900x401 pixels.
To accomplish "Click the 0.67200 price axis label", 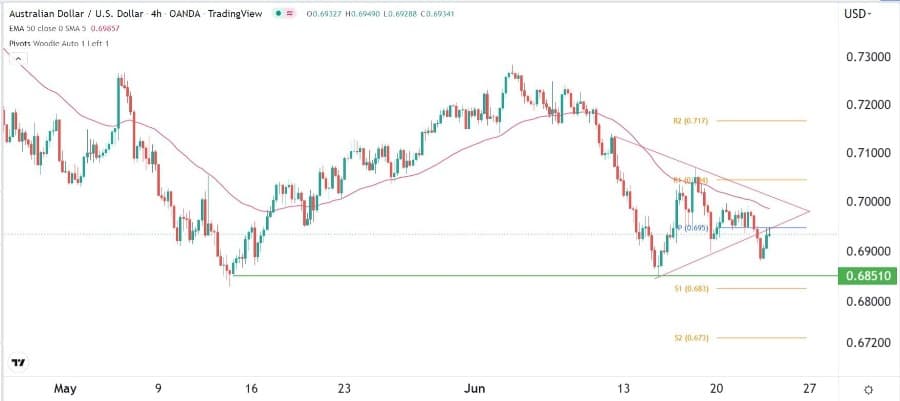I will pyautogui.click(x=866, y=343).
